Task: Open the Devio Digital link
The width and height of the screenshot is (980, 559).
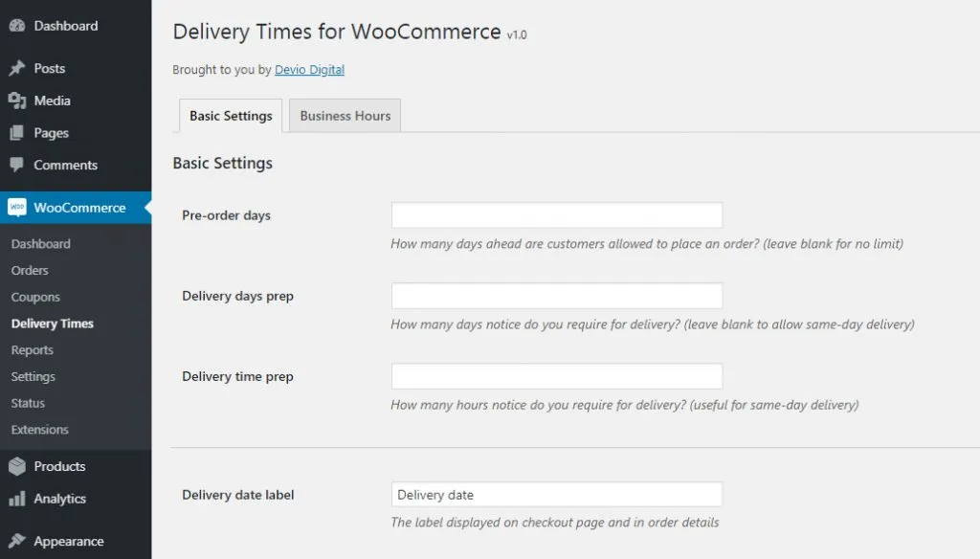Action: coord(309,70)
